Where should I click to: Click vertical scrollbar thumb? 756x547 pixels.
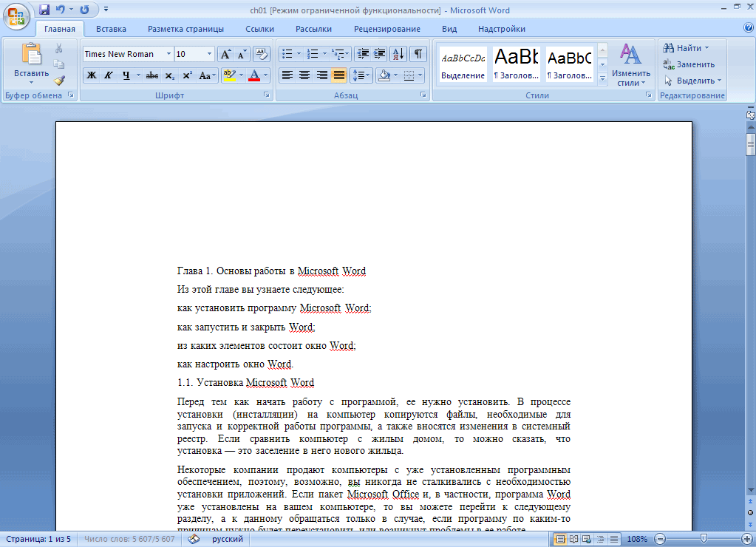(x=750, y=145)
